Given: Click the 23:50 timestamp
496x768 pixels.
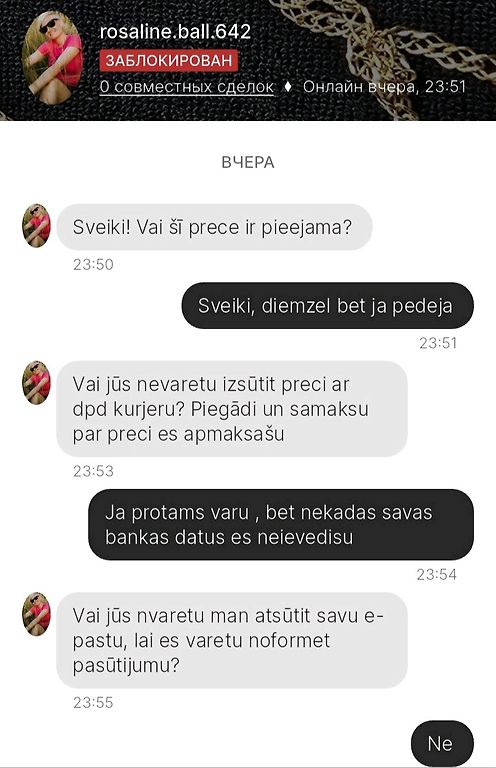Looking at the screenshot, I should 93,264.
